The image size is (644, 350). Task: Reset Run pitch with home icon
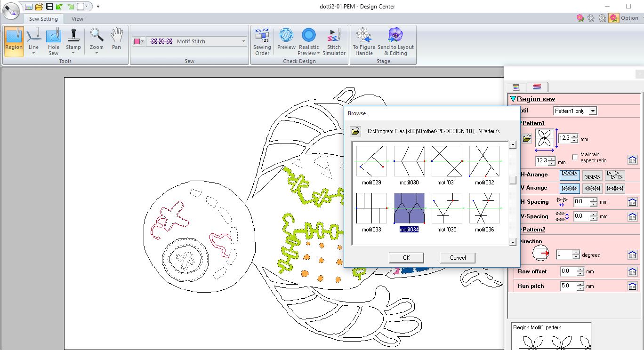pyautogui.click(x=632, y=286)
